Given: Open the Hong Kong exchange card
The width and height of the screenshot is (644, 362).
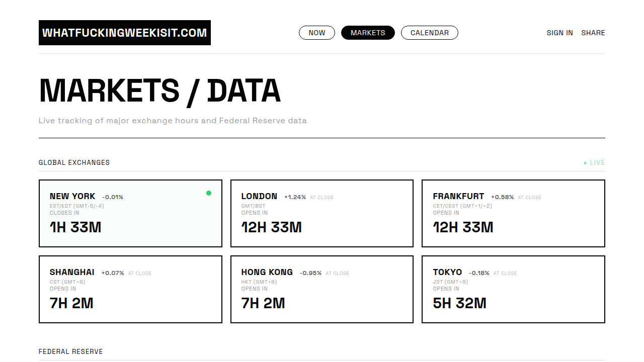Looking at the screenshot, I should click(x=322, y=289).
